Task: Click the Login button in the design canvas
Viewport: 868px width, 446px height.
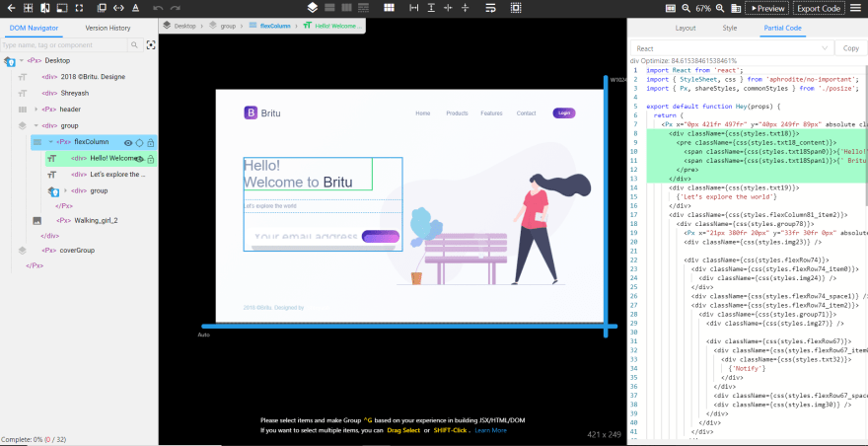Action: pyautogui.click(x=564, y=113)
